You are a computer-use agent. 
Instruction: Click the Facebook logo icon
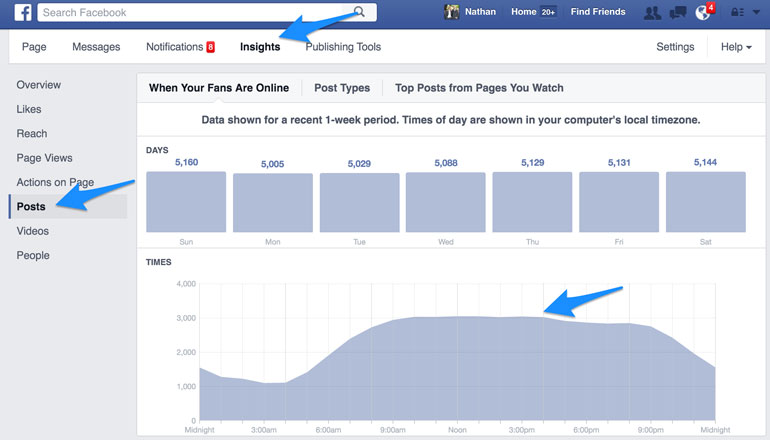click(23, 12)
